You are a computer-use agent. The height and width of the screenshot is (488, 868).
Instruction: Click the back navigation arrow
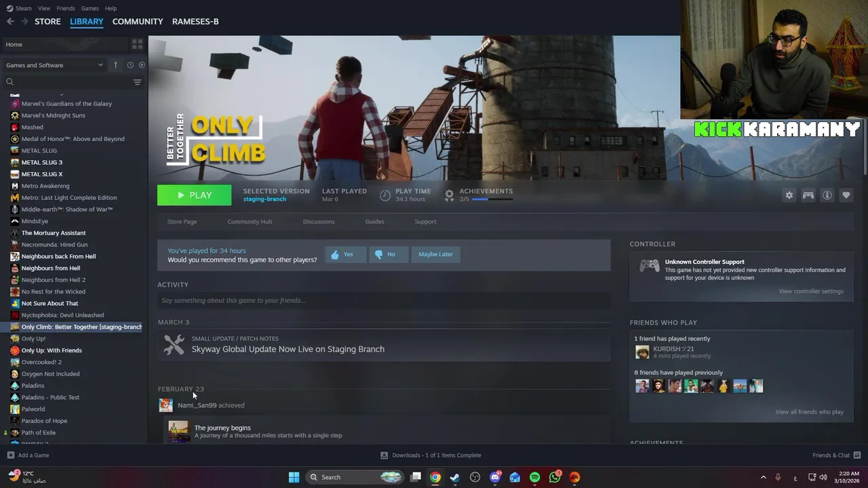(10, 22)
